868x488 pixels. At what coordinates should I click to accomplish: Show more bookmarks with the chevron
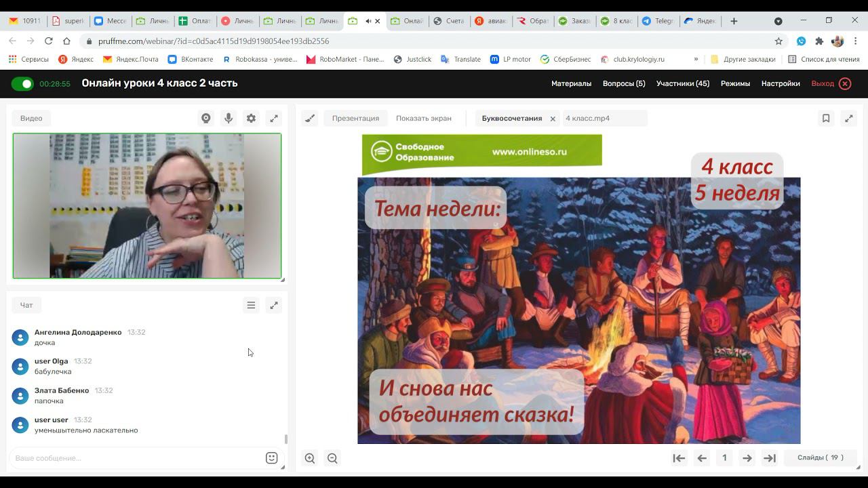tap(696, 60)
